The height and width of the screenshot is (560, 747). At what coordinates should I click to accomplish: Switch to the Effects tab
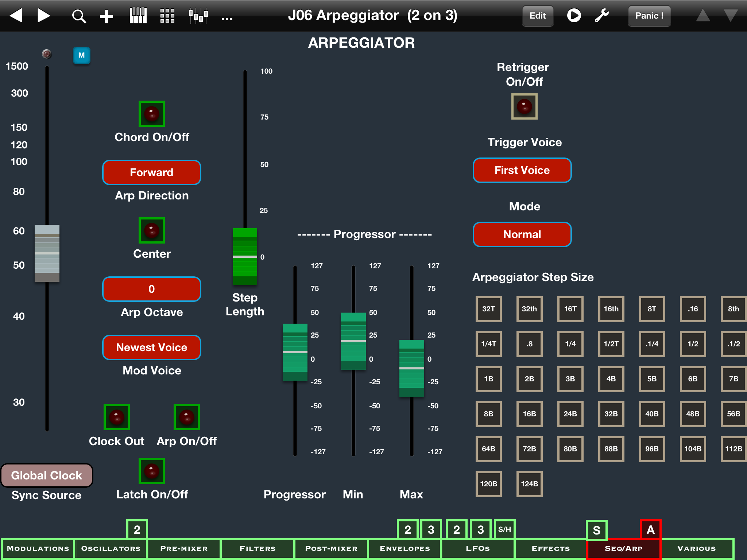550,549
